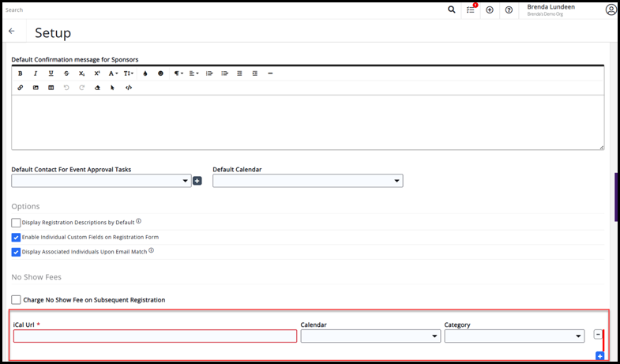Open the text alignment menu in toolbar

[194, 73]
